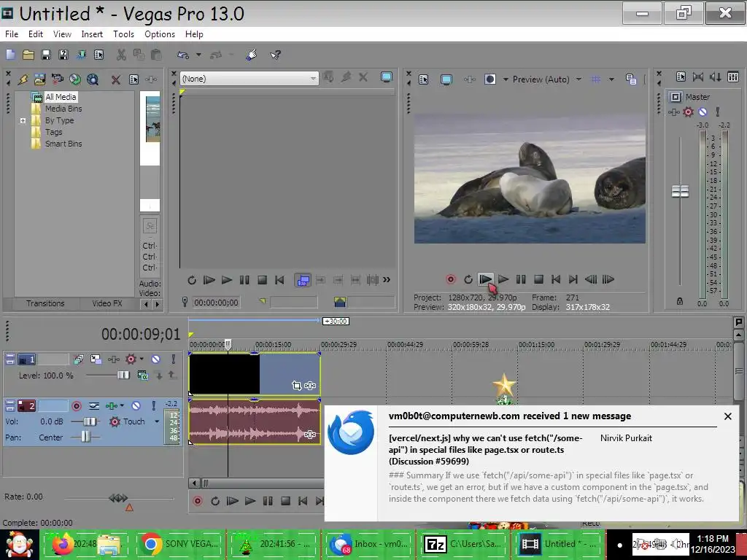Viewport: 747px width, 560px height.
Task: Open Preview (Auto) quality dropdown
Action: coord(578,79)
